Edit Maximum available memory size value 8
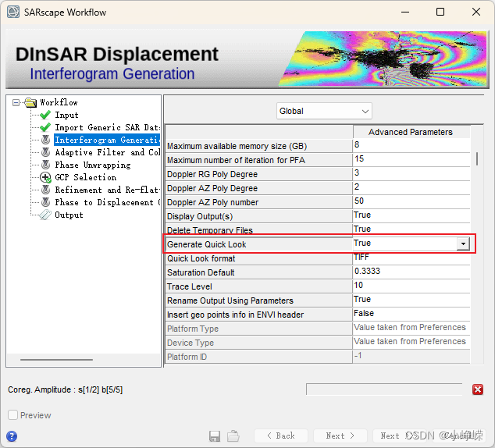The height and width of the screenshot is (448, 495). [411, 145]
